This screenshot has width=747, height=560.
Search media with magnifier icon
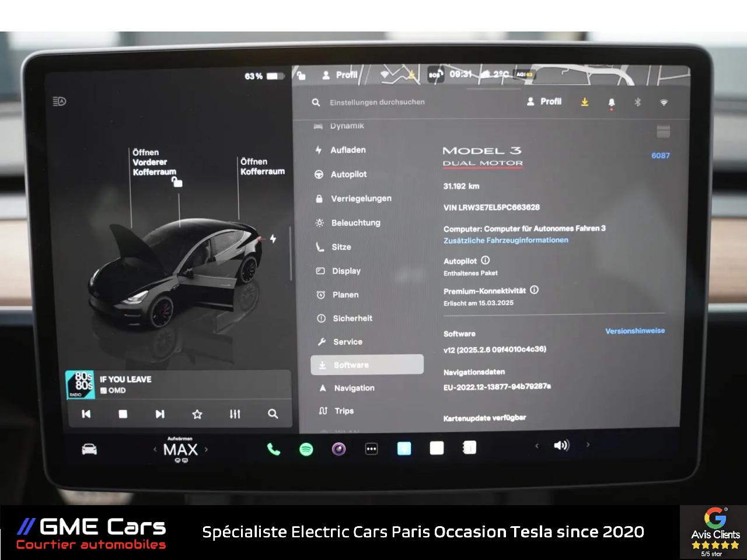pos(273,414)
